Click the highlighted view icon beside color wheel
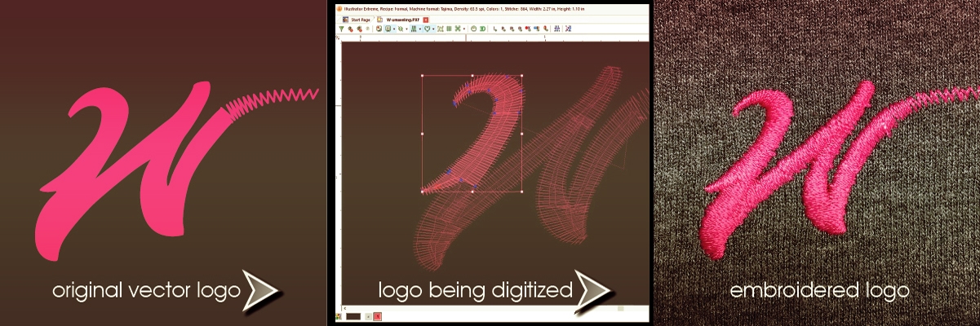 point(388,29)
